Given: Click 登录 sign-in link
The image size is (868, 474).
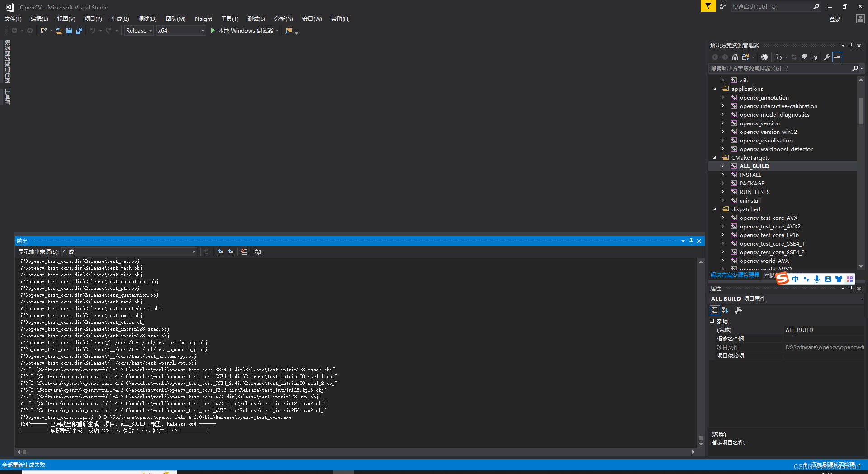Looking at the screenshot, I should pos(835,19).
